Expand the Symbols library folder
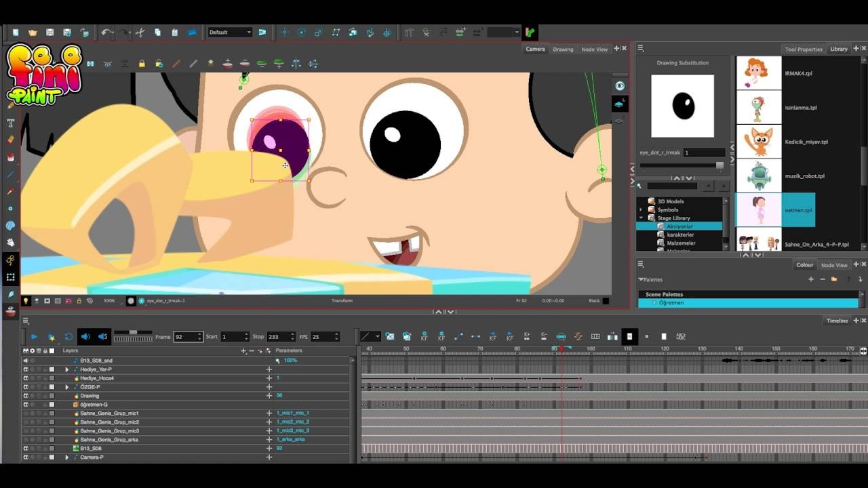 click(641, 209)
